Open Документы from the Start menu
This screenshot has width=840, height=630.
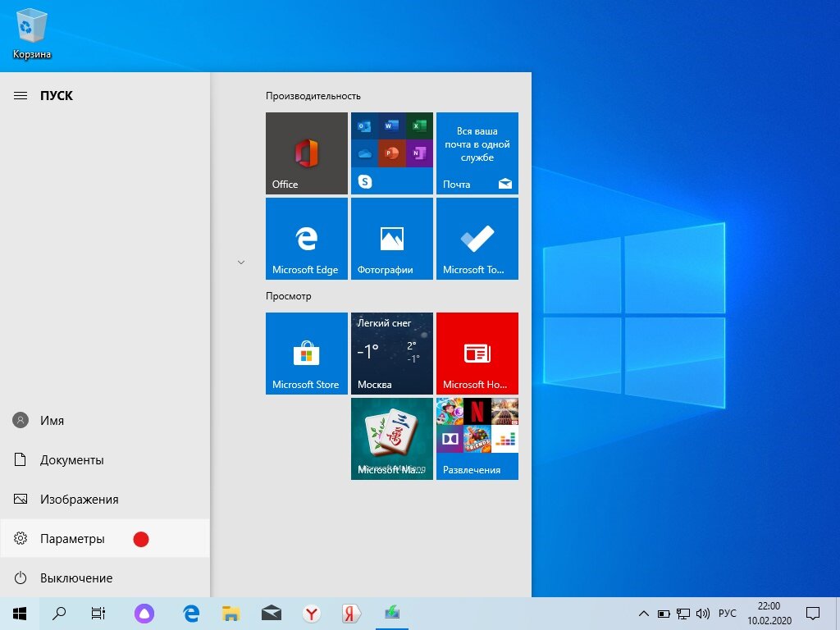point(105,459)
